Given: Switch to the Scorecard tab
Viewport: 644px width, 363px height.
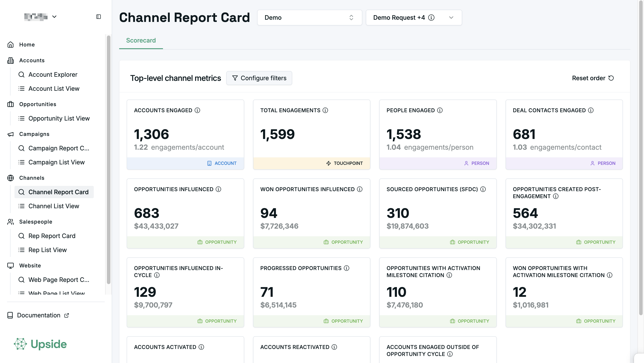Looking at the screenshot, I should pyautogui.click(x=141, y=41).
